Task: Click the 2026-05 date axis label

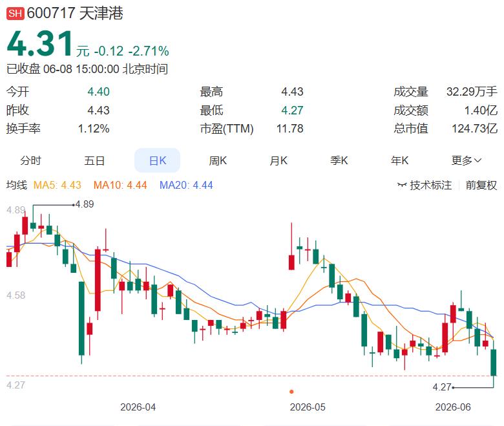Action: [308, 407]
